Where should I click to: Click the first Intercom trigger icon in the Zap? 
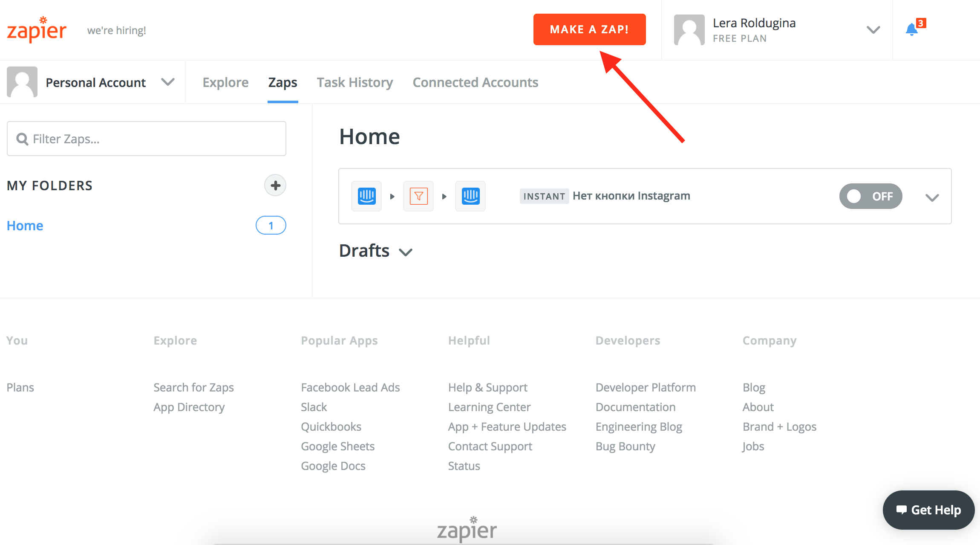point(366,196)
